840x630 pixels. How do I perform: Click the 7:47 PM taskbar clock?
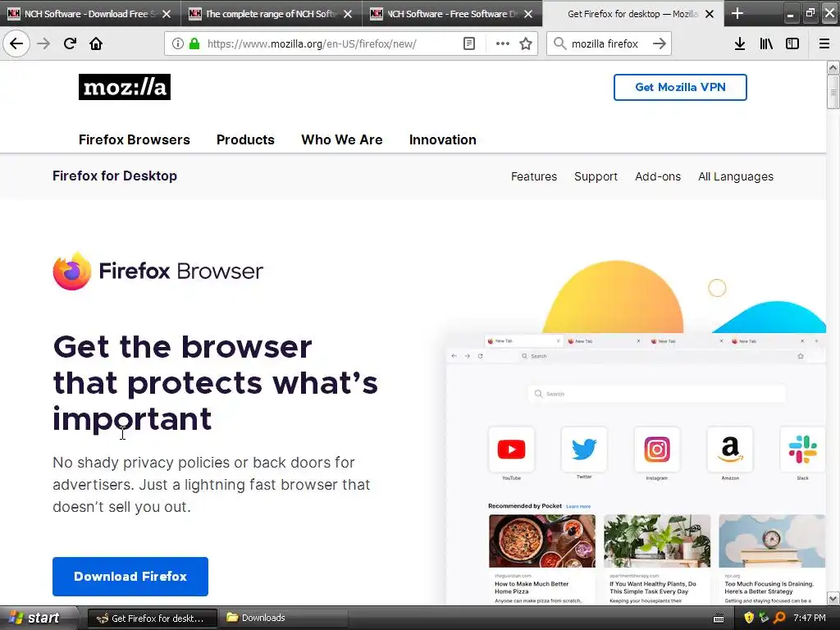pyautogui.click(x=810, y=618)
